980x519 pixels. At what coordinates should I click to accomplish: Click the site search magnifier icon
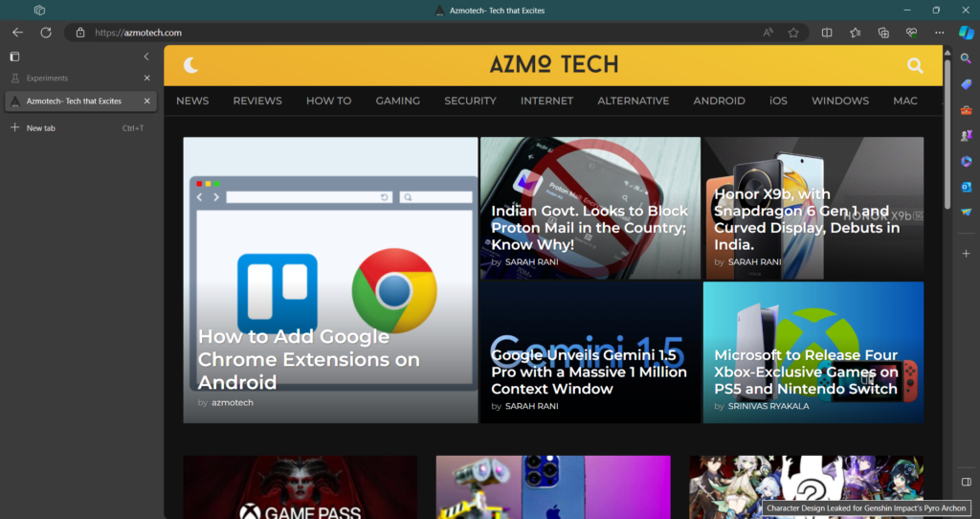915,65
